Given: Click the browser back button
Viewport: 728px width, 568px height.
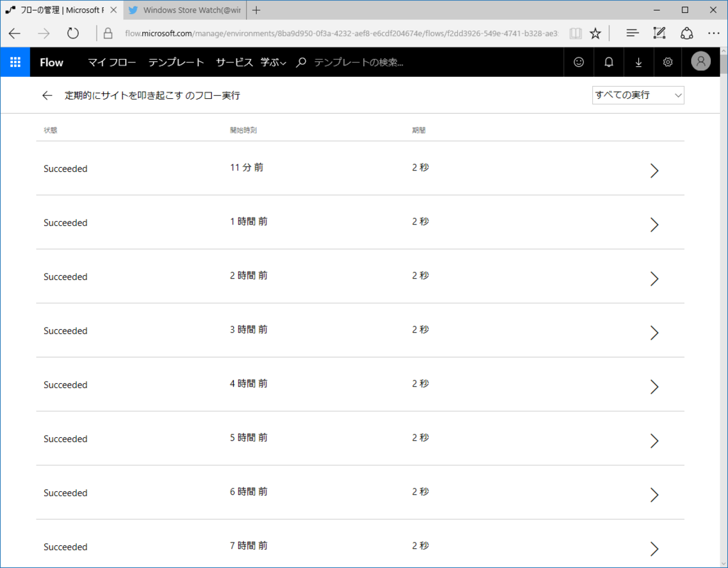Looking at the screenshot, I should pyautogui.click(x=15, y=33).
